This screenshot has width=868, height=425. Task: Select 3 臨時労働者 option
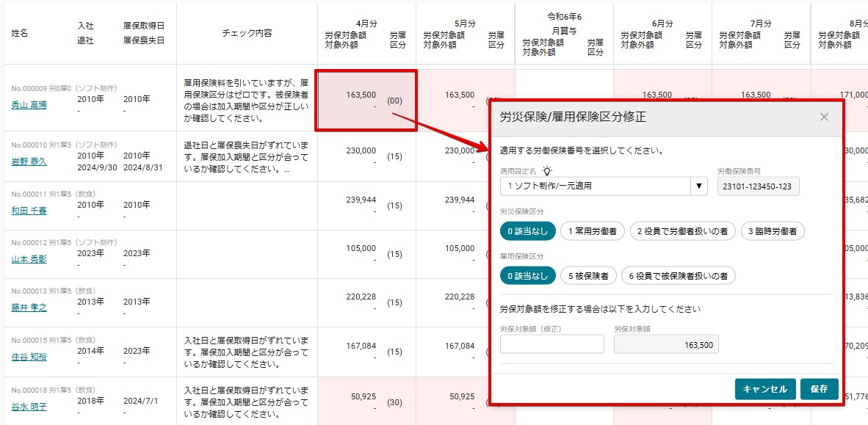tap(773, 231)
